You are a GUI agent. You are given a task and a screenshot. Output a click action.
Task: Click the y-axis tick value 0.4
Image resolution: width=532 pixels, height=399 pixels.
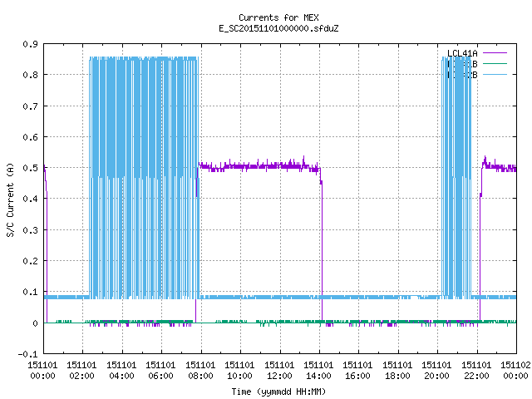pyautogui.click(x=30, y=199)
